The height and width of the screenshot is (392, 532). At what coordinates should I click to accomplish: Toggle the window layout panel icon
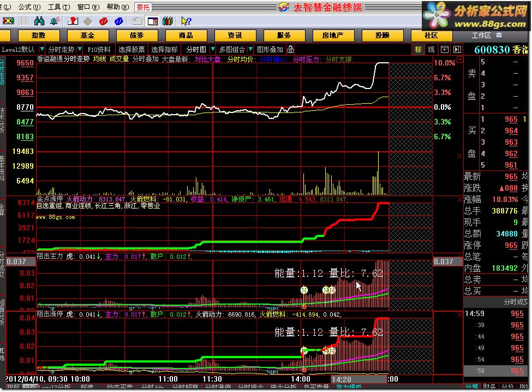click(153, 21)
